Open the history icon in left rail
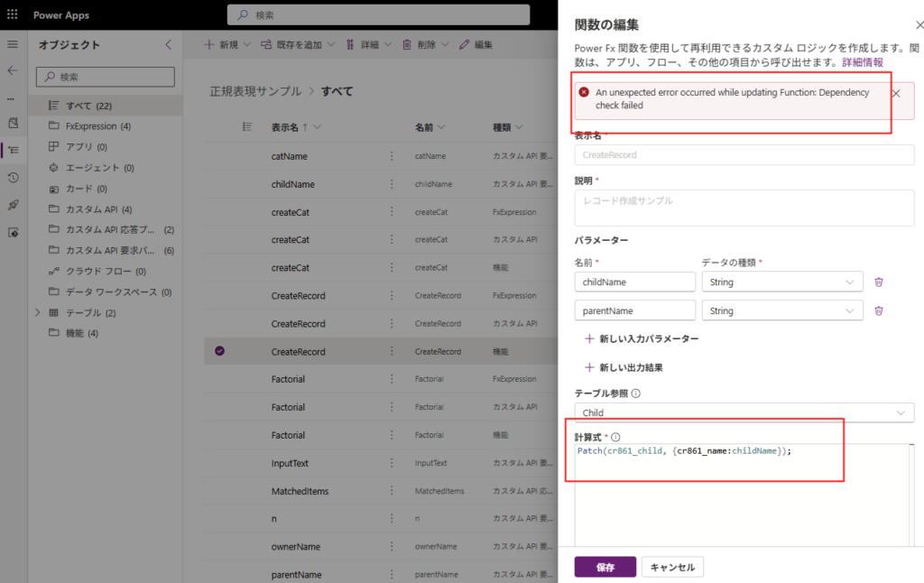The width and height of the screenshot is (924, 583). point(13,178)
